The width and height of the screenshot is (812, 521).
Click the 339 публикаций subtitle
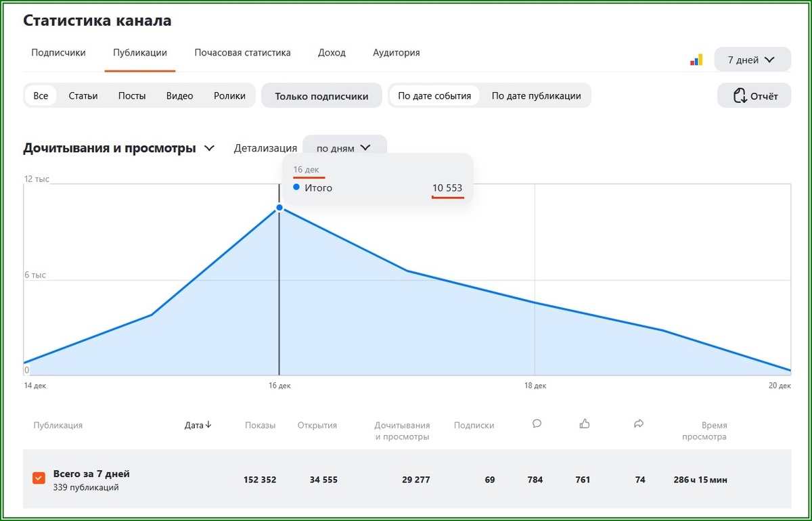(x=86, y=487)
